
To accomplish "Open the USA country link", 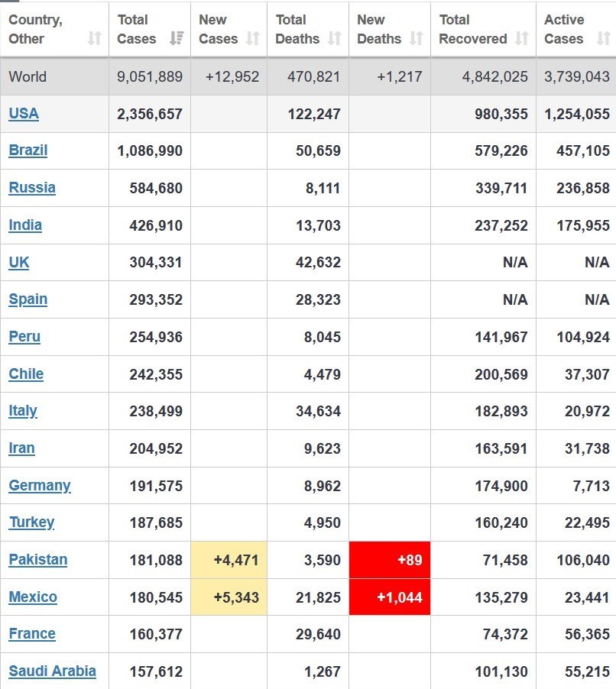I will click(24, 113).
